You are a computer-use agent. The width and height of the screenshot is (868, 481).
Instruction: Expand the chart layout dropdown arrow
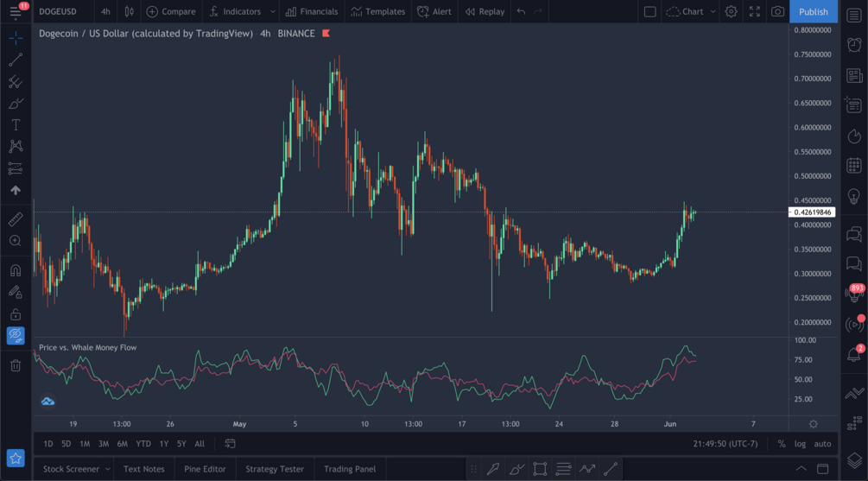[713, 11]
